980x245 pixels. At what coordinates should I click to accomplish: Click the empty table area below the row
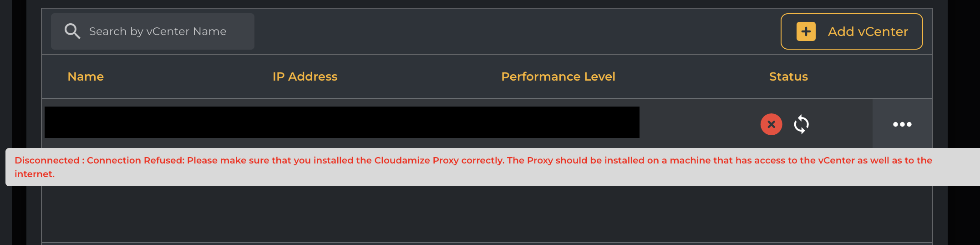486,214
